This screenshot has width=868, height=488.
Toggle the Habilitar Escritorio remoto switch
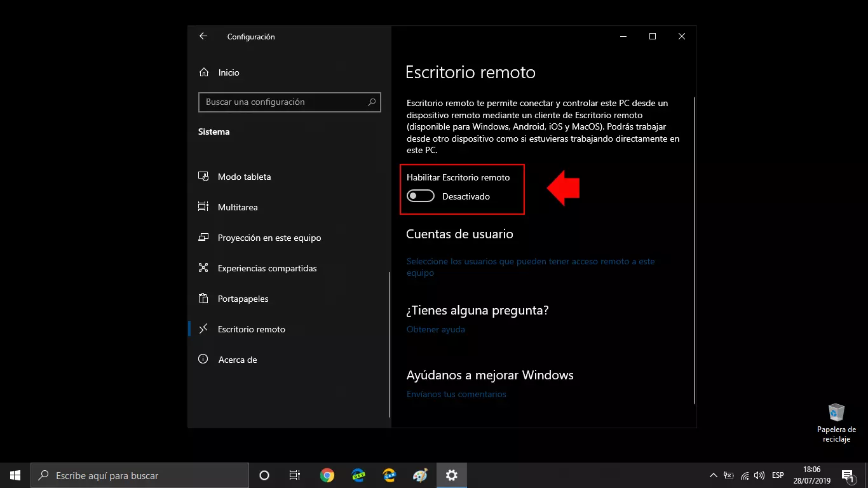pos(421,196)
